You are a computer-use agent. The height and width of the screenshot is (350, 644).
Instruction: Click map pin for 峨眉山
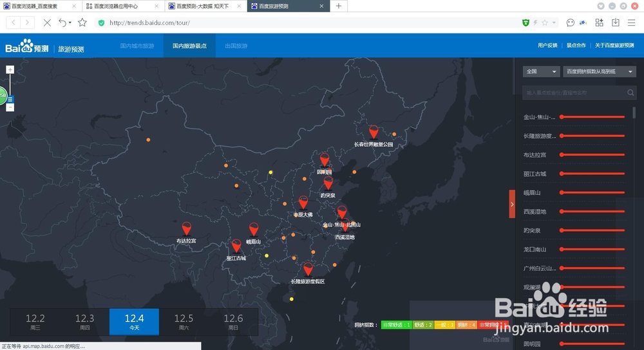(254, 229)
